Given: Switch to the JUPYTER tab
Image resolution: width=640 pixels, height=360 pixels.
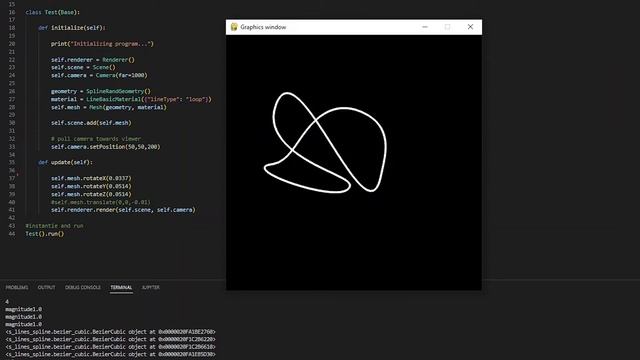Looking at the screenshot, I should coord(151,287).
